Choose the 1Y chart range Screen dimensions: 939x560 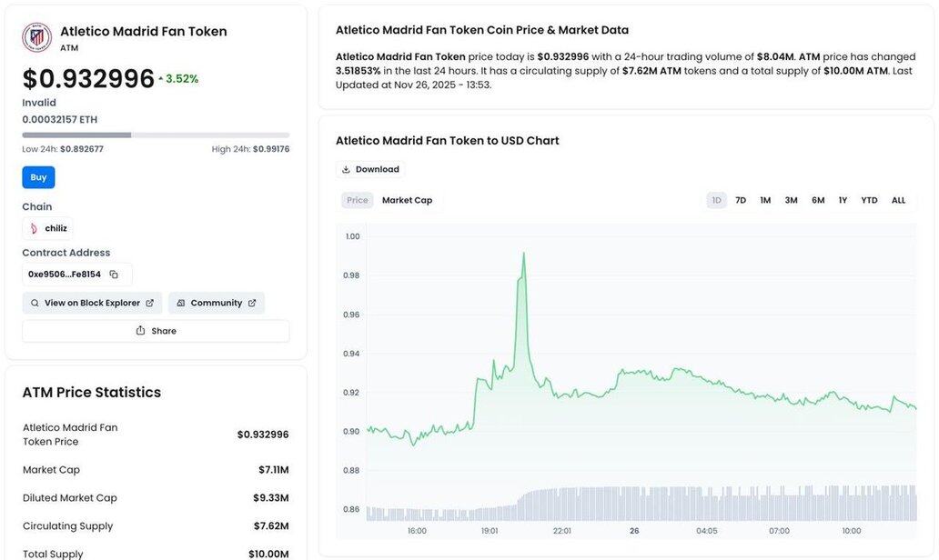pos(843,200)
